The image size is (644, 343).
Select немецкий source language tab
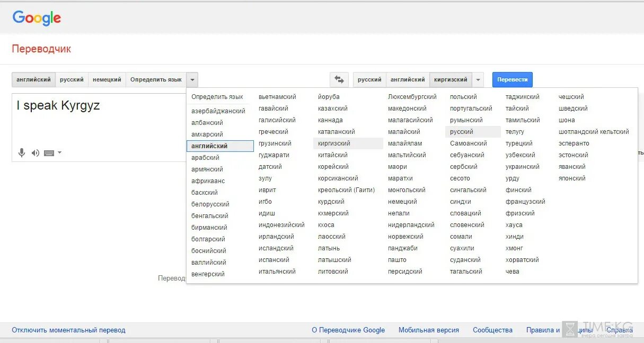pos(107,80)
